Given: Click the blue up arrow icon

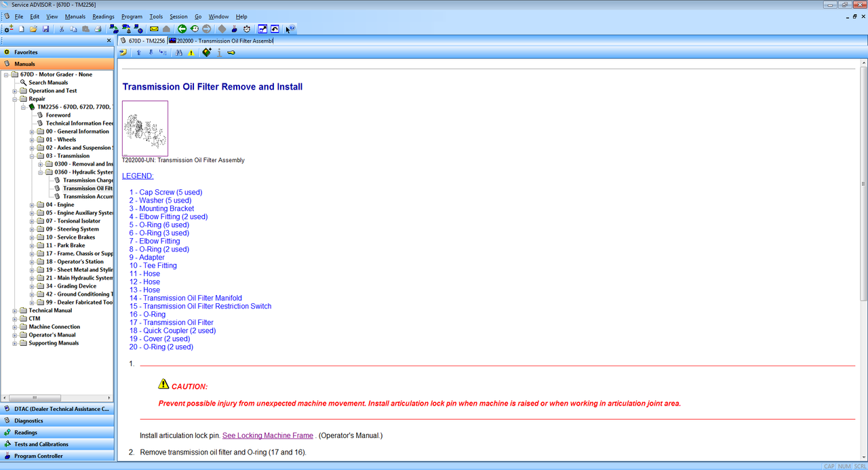Looking at the screenshot, I should coord(139,52).
